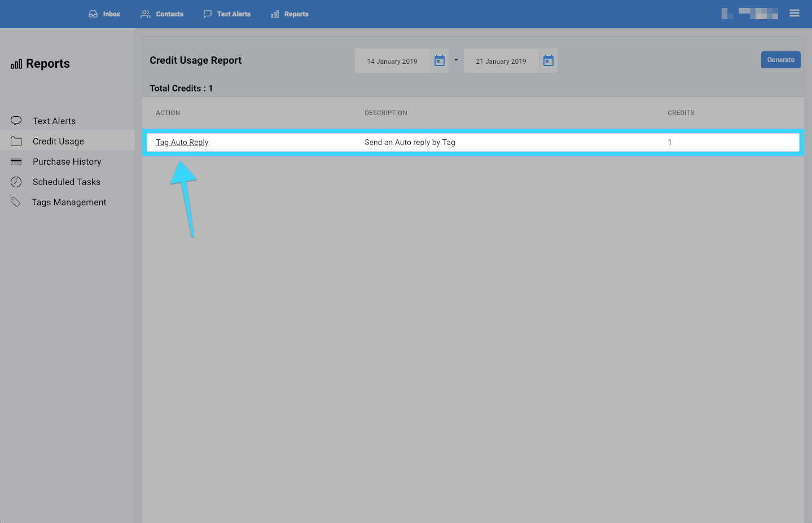Open end date calendar picker
This screenshot has width=812, height=523.
548,60
